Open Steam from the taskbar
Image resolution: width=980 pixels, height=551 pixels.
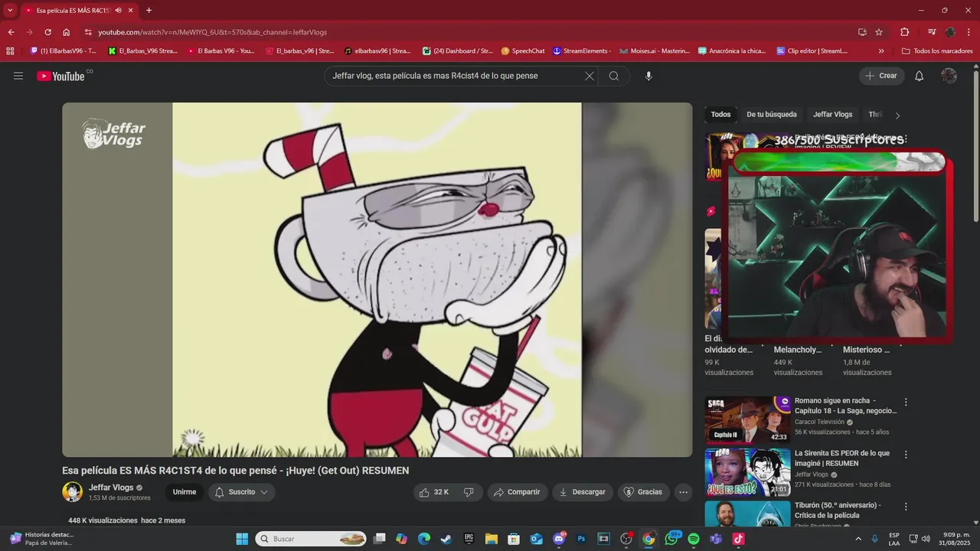[x=446, y=539]
